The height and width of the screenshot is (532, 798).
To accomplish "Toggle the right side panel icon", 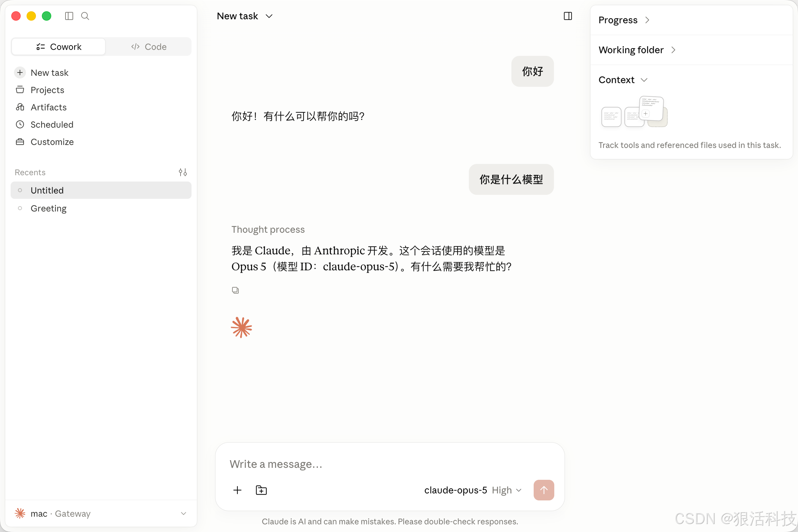I will click(568, 16).
